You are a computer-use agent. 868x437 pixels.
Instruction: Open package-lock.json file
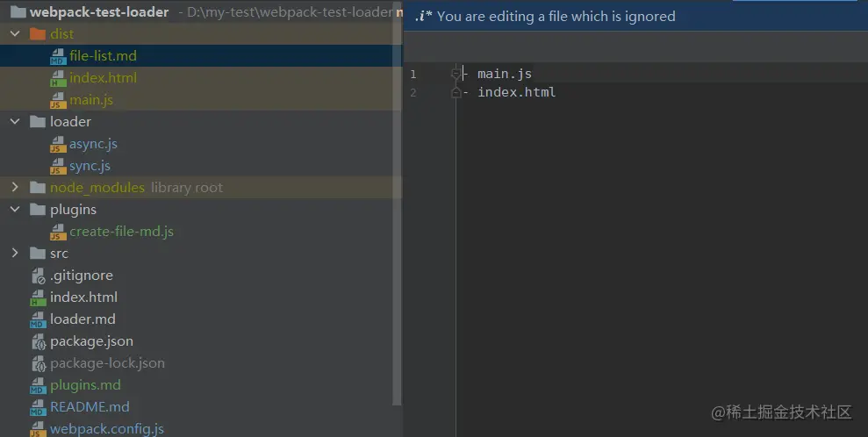[x=107, y=363]
